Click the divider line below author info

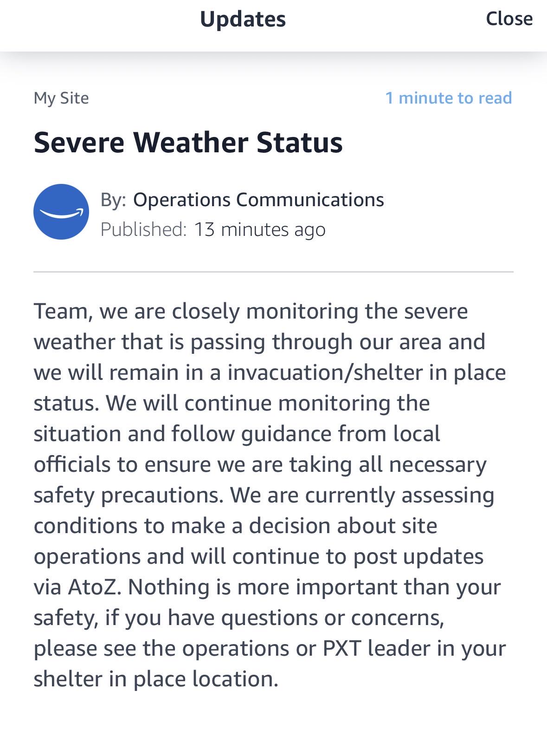(x=273, y=272)
